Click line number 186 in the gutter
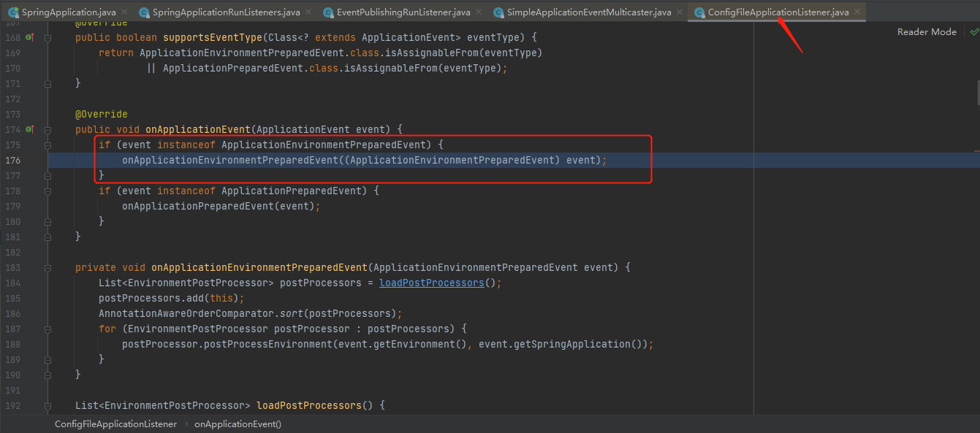 coord(13,313)
